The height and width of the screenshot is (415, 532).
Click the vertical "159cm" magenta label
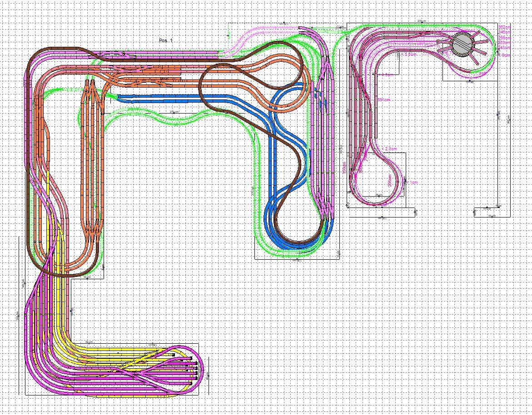(344, 170)
